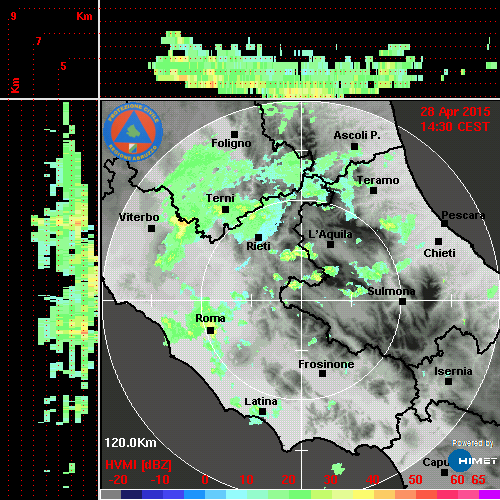Select the L'Aquila city marker
The image size is (500, 500).
point(330,244)
